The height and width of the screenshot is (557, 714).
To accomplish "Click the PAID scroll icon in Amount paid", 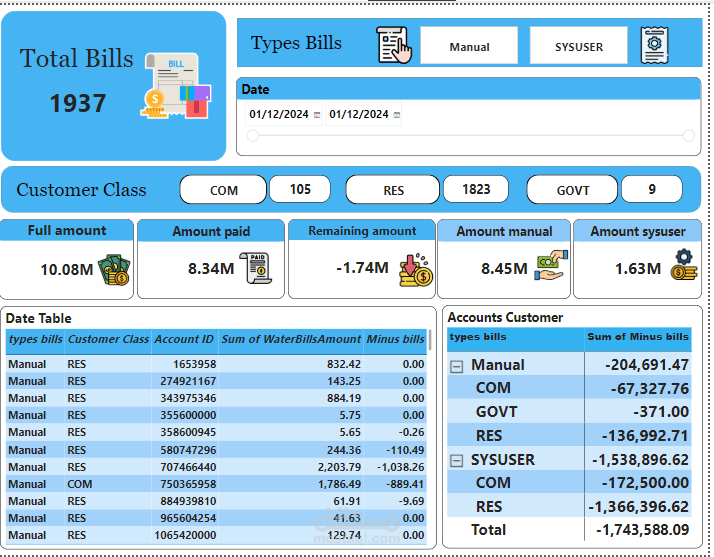I will coord(255,268).
